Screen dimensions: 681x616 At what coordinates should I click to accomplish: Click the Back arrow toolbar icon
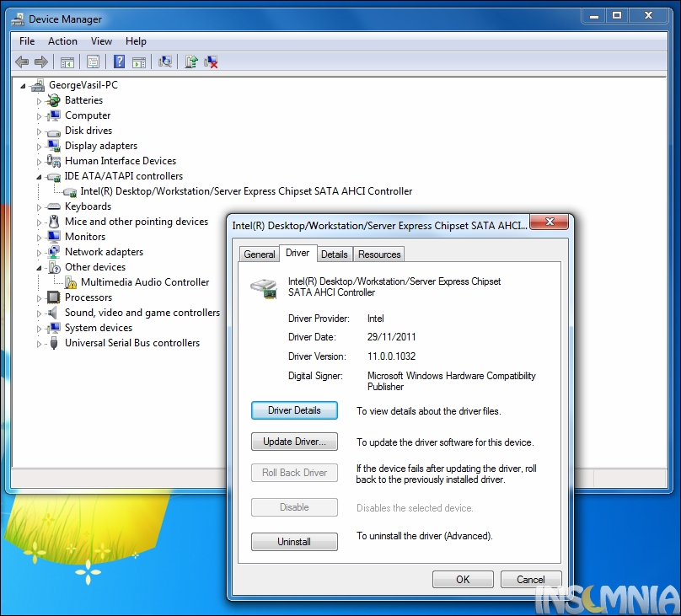22,62
